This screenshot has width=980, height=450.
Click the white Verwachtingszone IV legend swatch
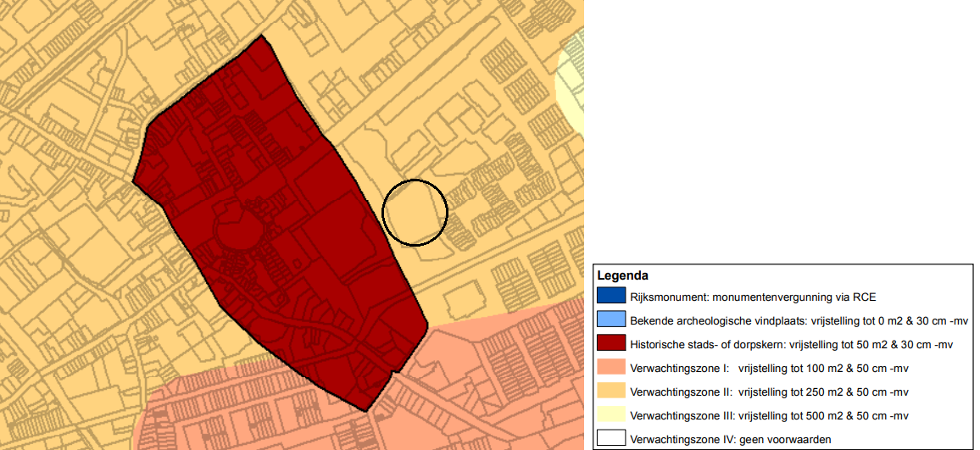point(610,439)
